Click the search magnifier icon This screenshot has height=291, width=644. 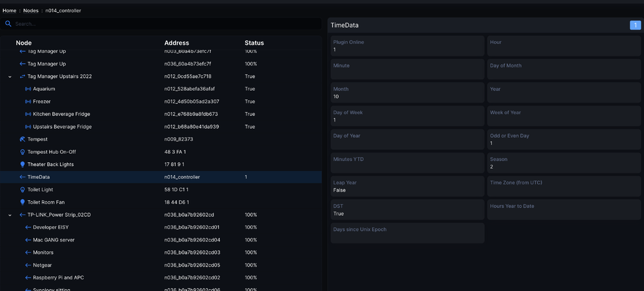point(8,24)
